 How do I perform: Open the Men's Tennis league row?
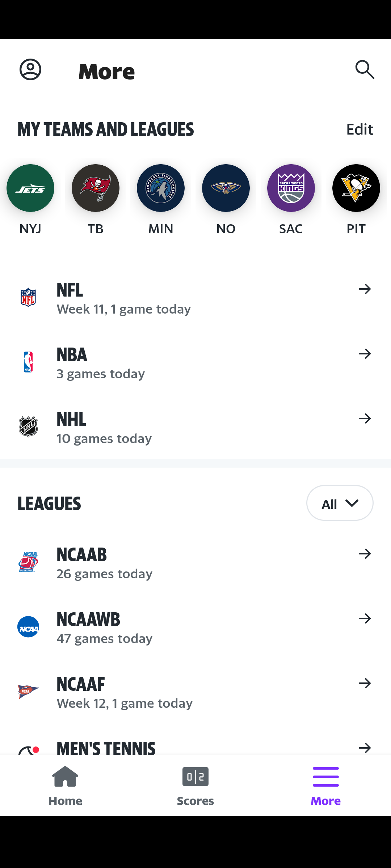coord(195,746)
